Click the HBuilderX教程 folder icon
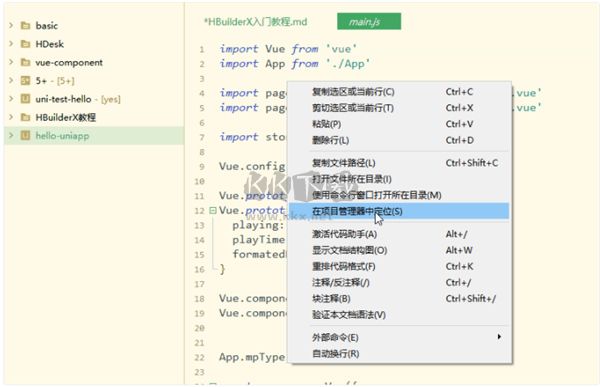Viewport: 600px width, 387px height. pyautogui.click(x=26, y=117)
